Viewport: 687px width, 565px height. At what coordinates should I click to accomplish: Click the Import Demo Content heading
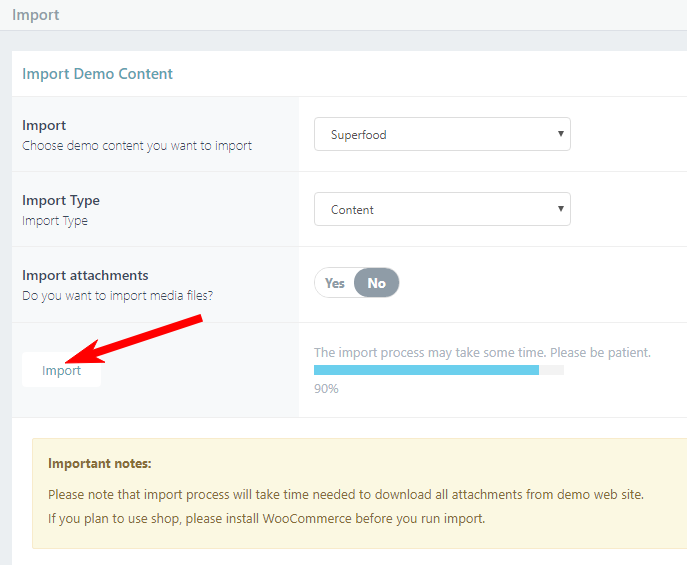97,74
